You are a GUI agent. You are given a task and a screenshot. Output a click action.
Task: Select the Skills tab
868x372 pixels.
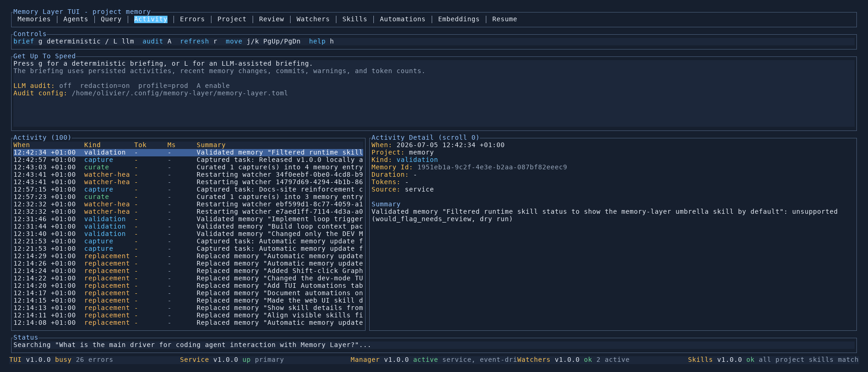click(x=355, y=19)
